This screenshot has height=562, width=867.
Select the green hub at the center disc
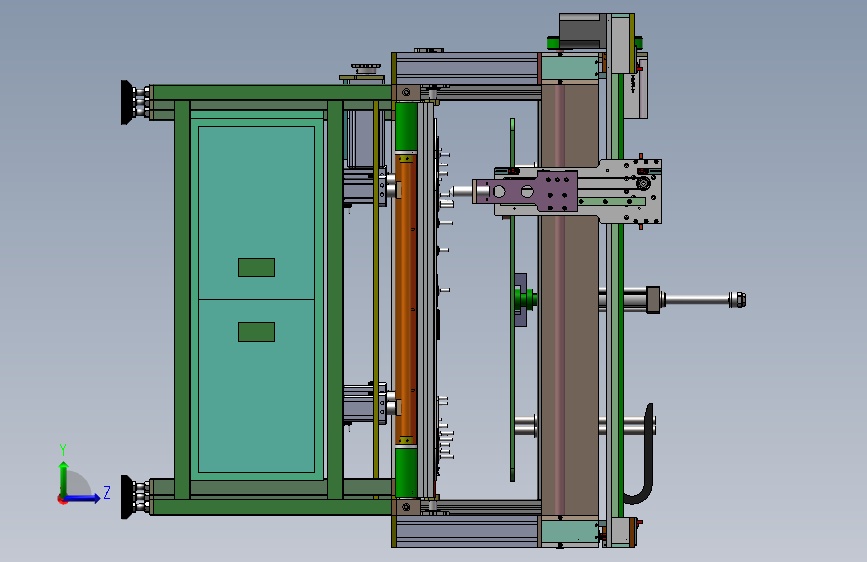point(526,299)
